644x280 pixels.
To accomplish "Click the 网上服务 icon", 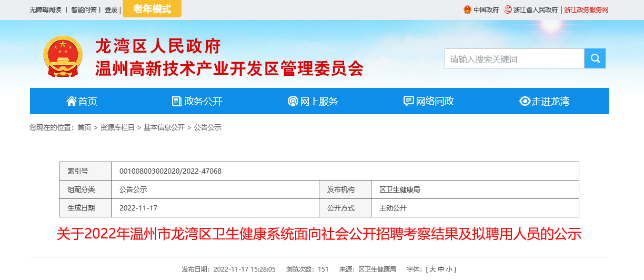I will click(x=293, y=101).
